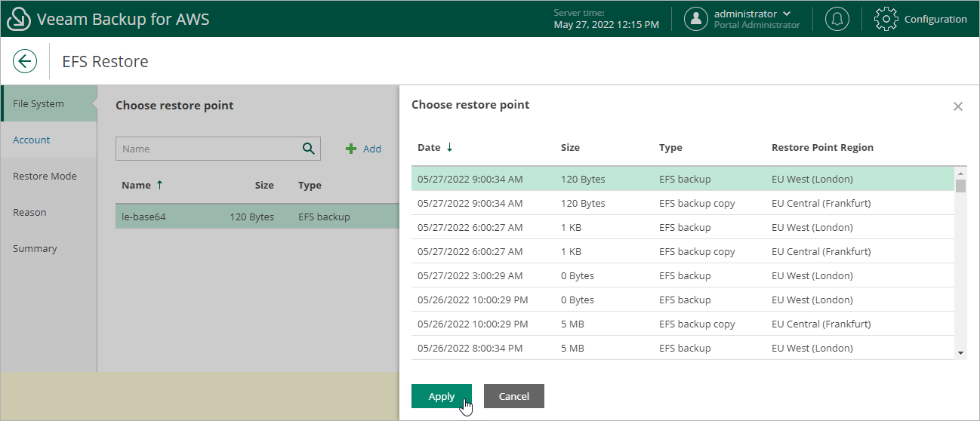Open the Summary step
The height and width of the screenshot is (421, 980).
click(48, 248)
